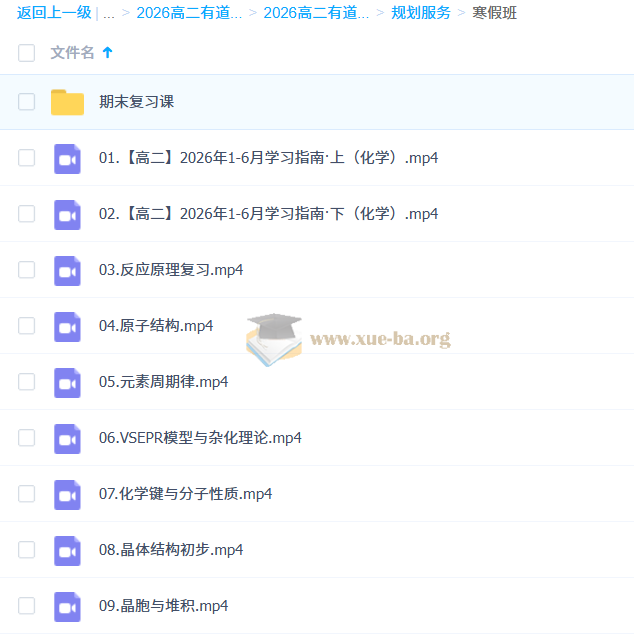Click video icon for 06.VSEPR模型与杂化理论.mp4

pos(67,438)
